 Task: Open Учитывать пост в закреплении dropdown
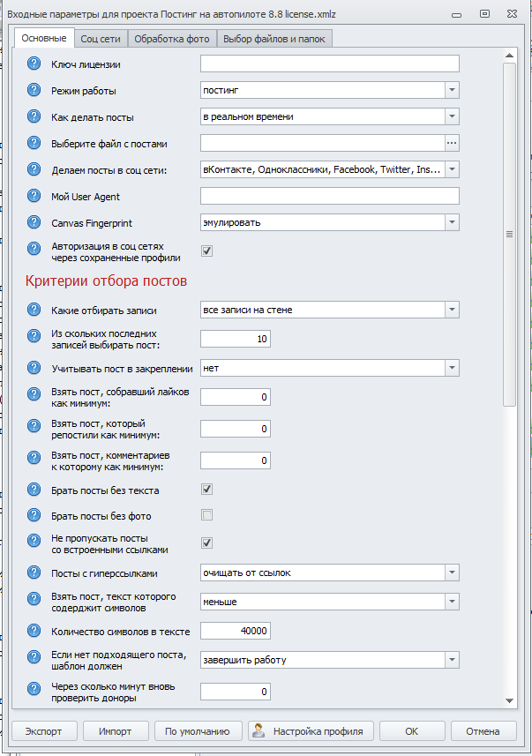click(451, 367)
